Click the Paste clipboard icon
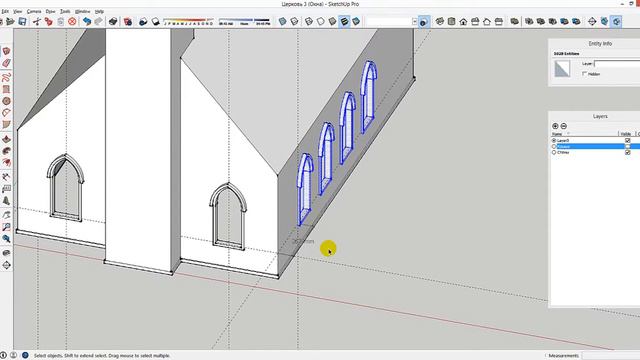This screenshot has height=360, width=640. point(60,21)
